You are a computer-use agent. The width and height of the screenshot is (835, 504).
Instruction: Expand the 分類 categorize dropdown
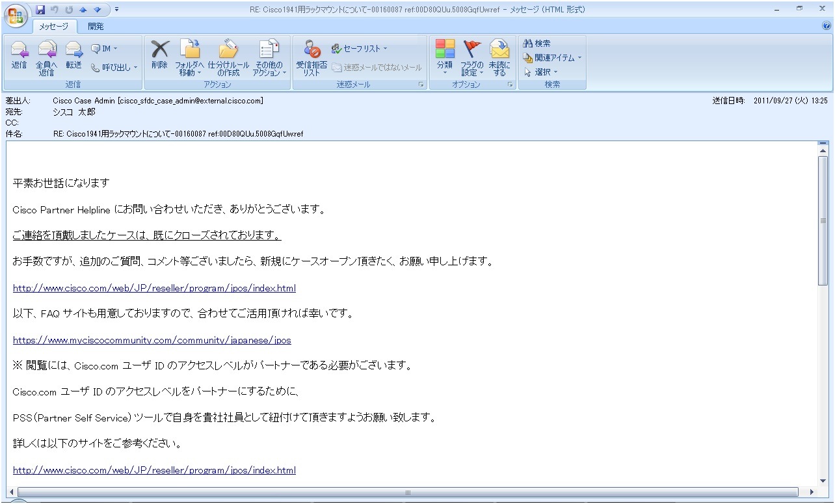pyautogui.click(x=445, y=58)
